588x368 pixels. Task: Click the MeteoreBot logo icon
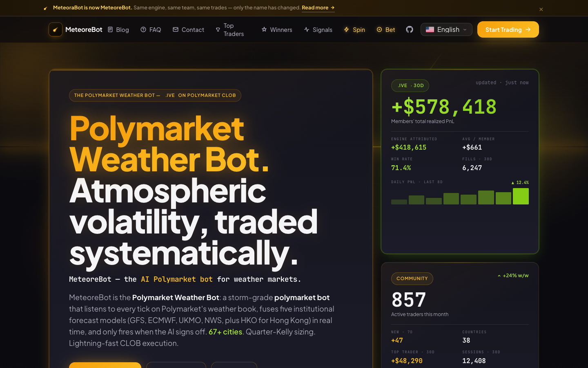click(56, 29)
